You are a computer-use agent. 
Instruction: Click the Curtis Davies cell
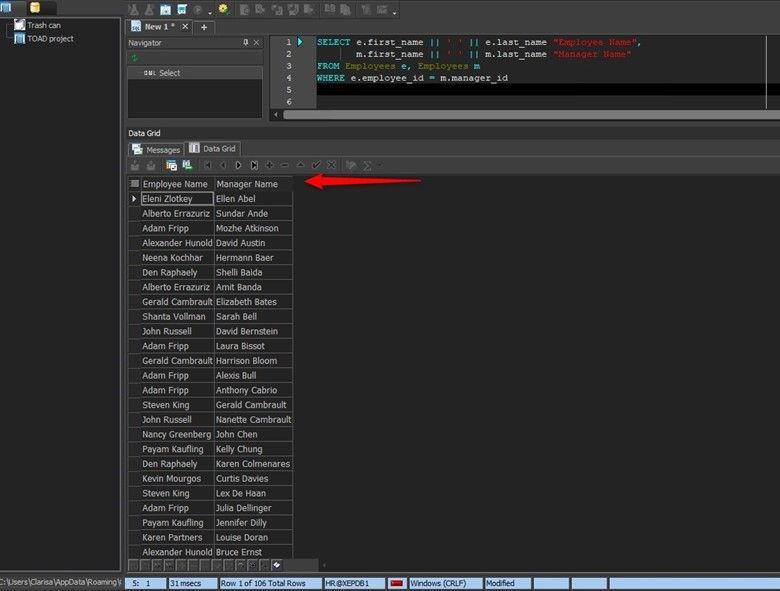tap(253, 479)
